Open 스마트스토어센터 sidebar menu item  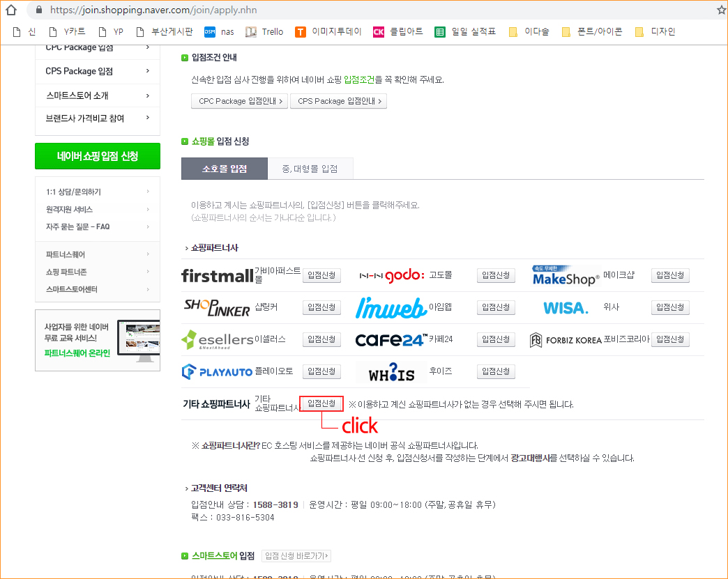98,289
